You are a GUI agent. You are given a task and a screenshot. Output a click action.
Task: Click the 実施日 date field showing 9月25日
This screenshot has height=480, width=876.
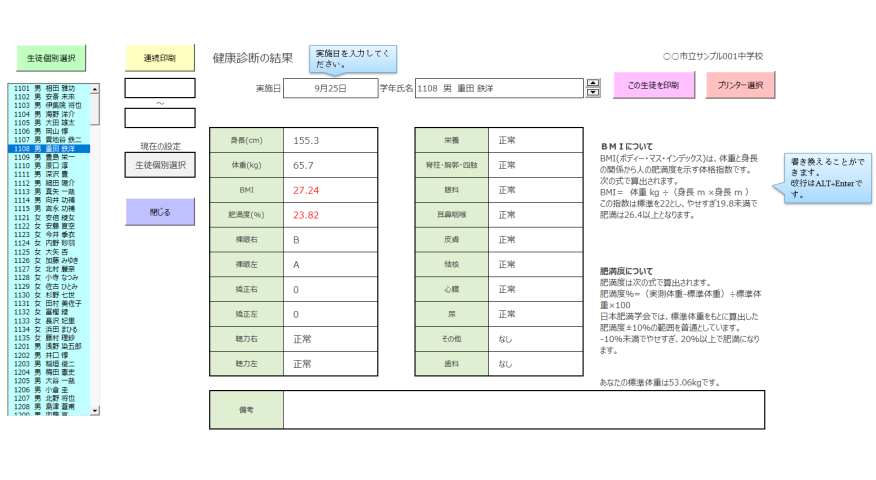(330, 88)
